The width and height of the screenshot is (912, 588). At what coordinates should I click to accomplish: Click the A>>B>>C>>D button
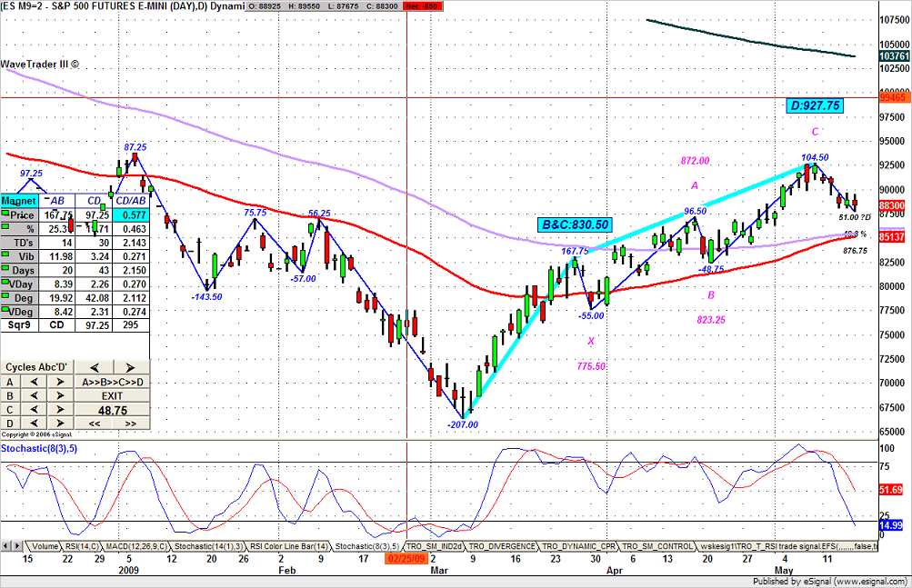[x=112, y=383]
